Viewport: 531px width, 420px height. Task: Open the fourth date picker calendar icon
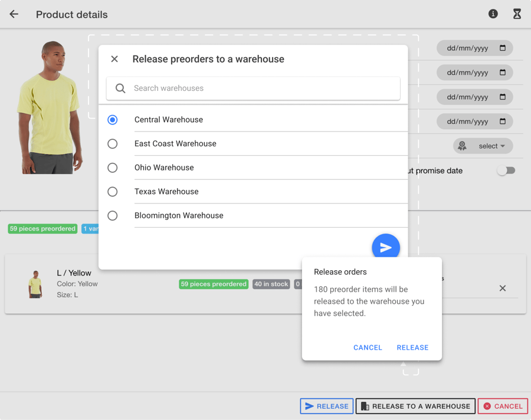coord(503,122)
